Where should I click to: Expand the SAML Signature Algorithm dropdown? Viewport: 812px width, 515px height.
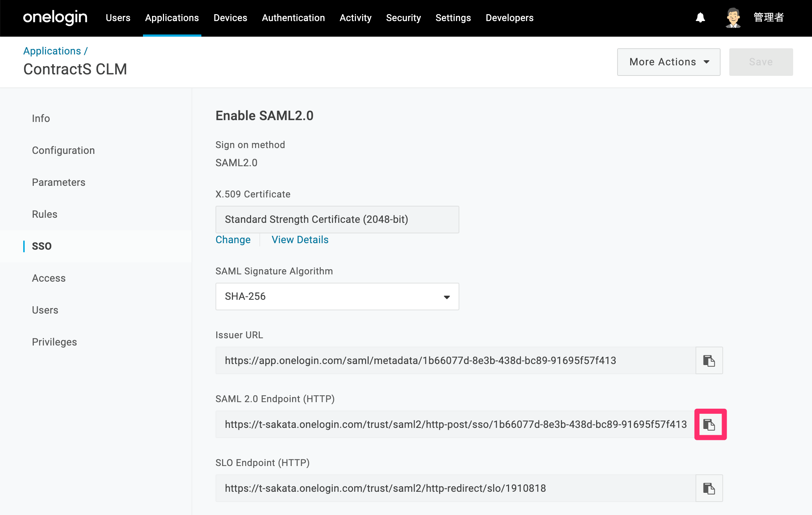tap(337, 297)
